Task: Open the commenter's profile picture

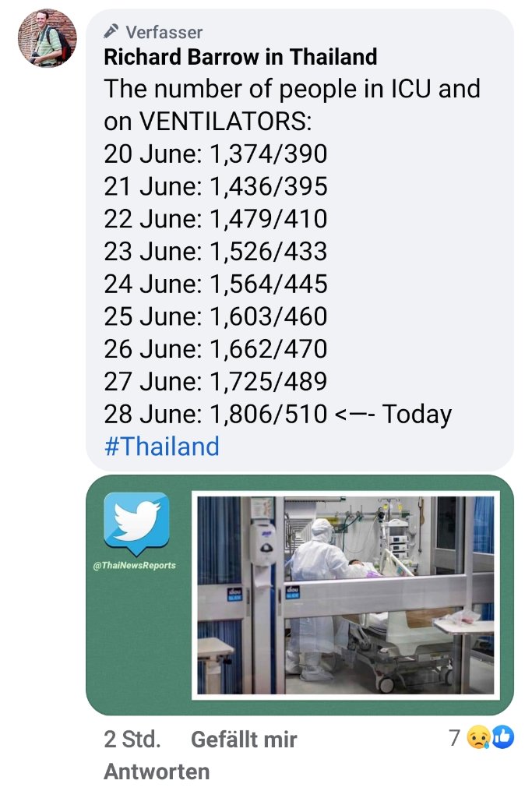Action: point(47,39)
